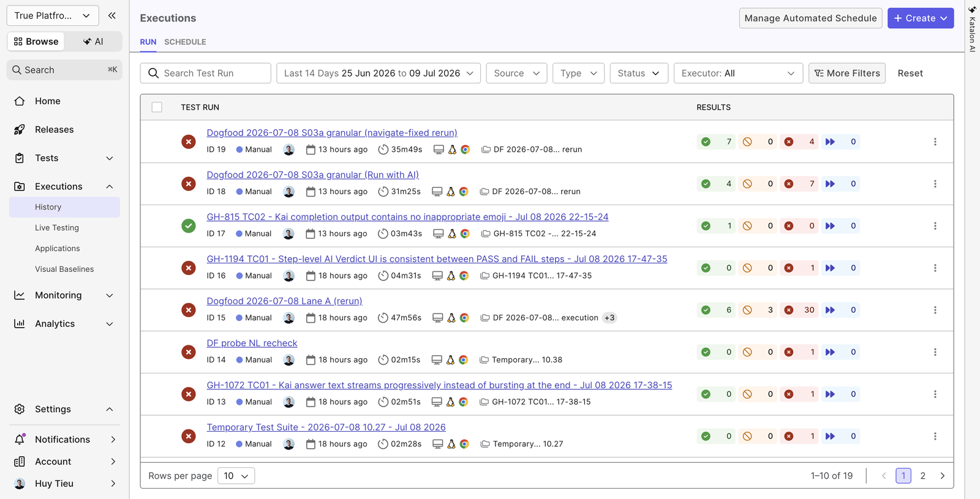Go to next page arrow in pagination
Screen dimensions: 980x499
(x=943, y=476)
